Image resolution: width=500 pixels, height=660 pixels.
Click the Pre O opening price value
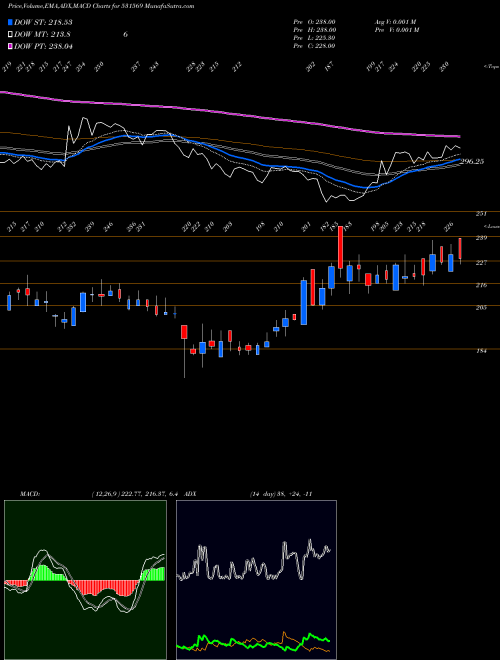coord(314,22)
